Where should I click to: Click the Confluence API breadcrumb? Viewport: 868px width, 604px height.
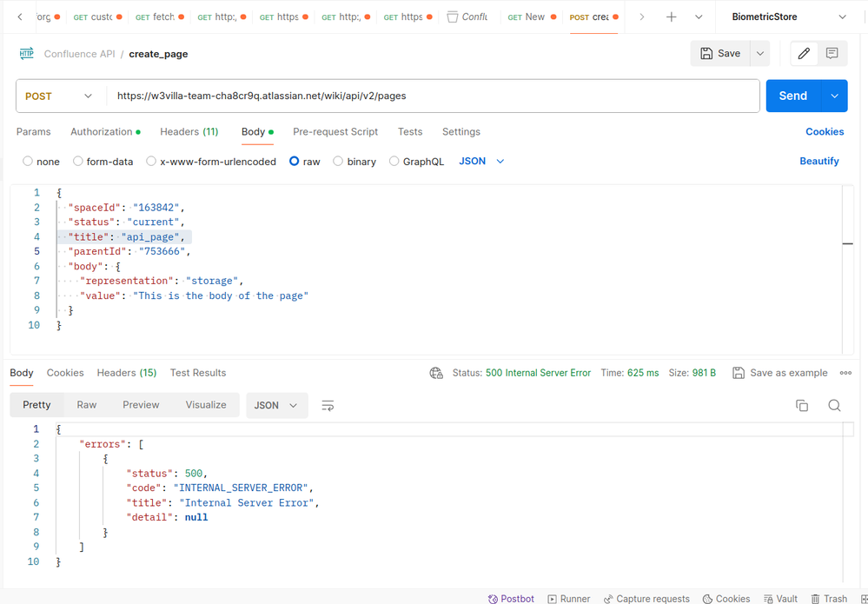80,54
